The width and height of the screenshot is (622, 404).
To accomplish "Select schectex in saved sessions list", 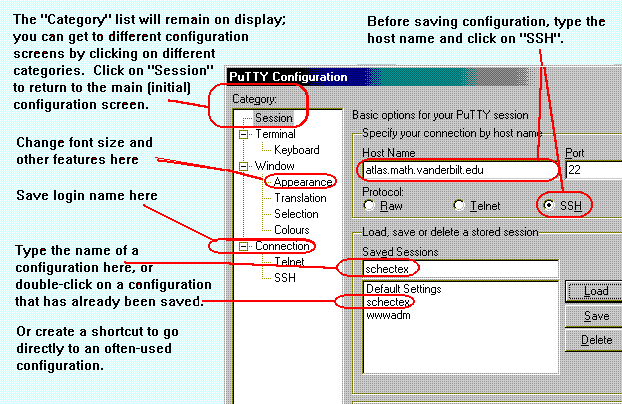I will pyautogui.click(x=387, y=302).
